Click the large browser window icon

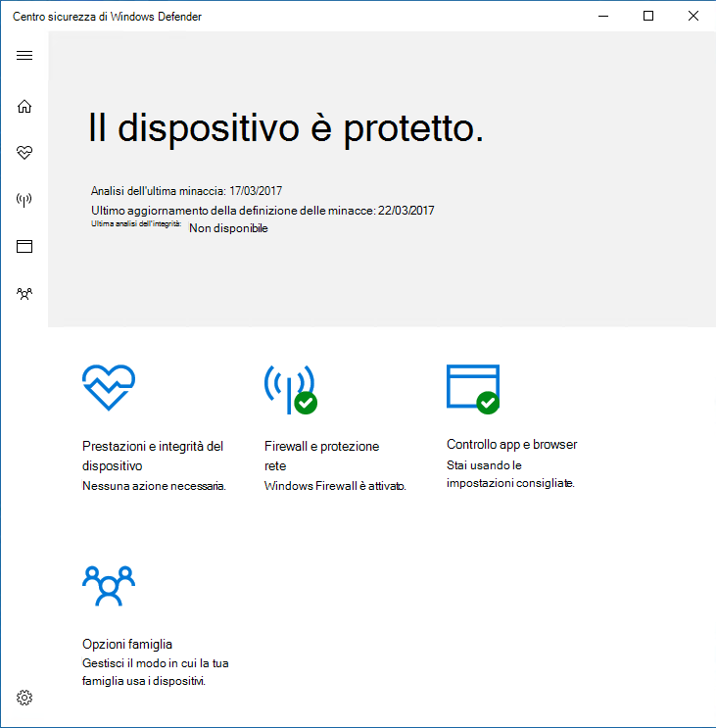pos(473,389)
